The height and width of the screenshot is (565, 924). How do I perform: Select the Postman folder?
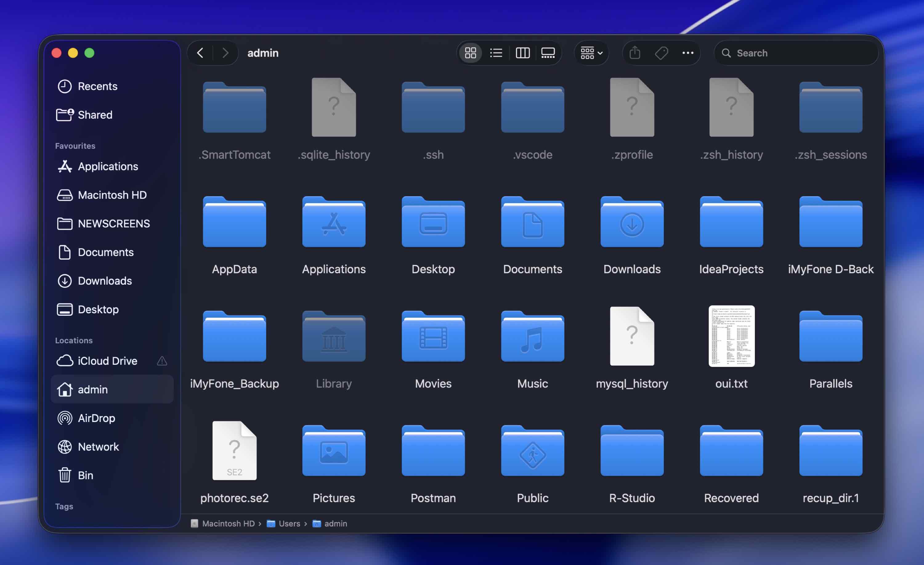tap(433, 451)
